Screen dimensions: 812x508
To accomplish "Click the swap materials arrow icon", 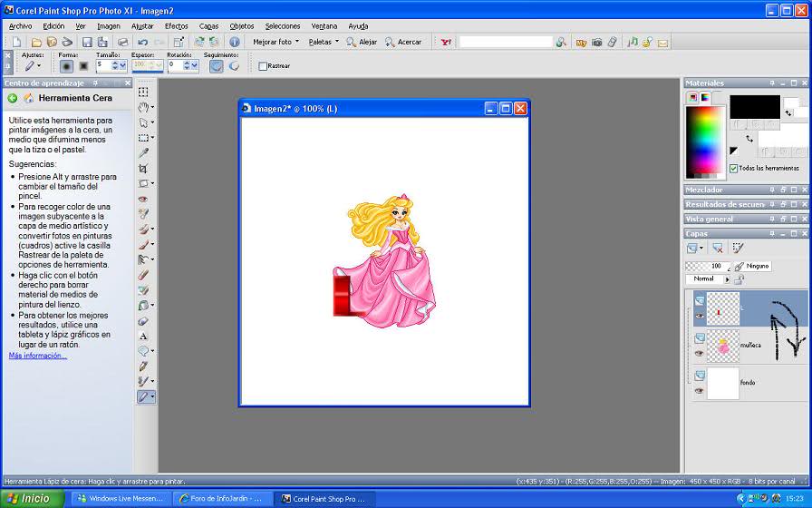I will click(749, 139).
